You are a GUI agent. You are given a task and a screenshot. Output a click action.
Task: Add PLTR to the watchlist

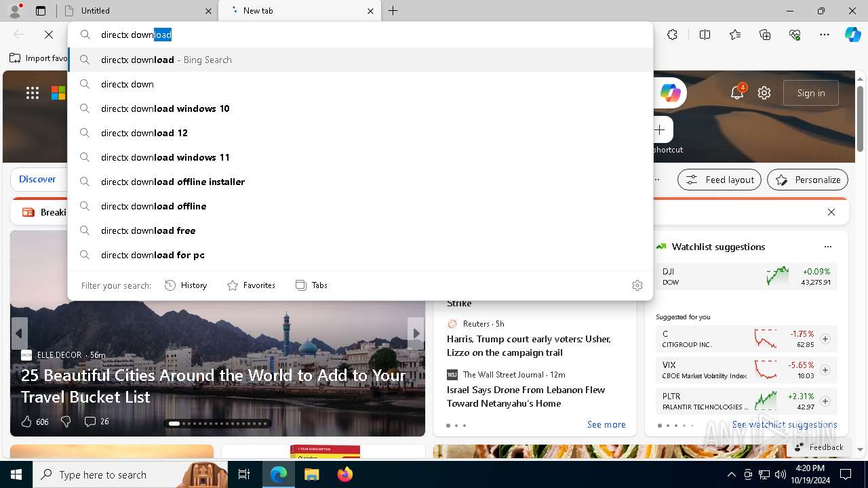coord(825,401)
